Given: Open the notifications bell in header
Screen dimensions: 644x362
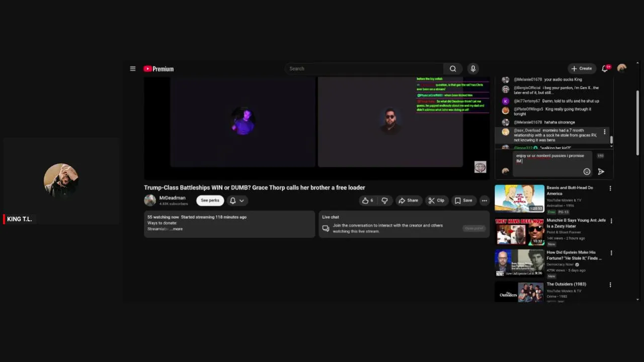Looking at the screenshot, I should (x=605, y=68).
